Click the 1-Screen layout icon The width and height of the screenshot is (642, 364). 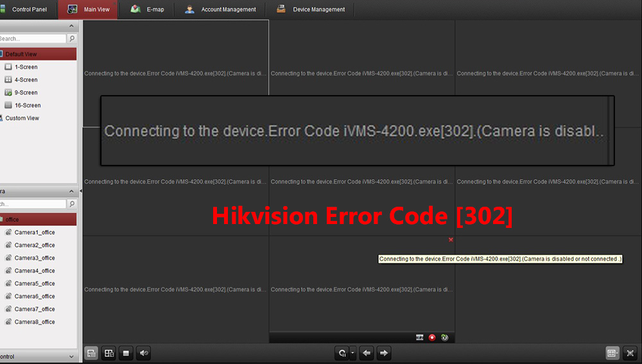(x=8, y=67)
